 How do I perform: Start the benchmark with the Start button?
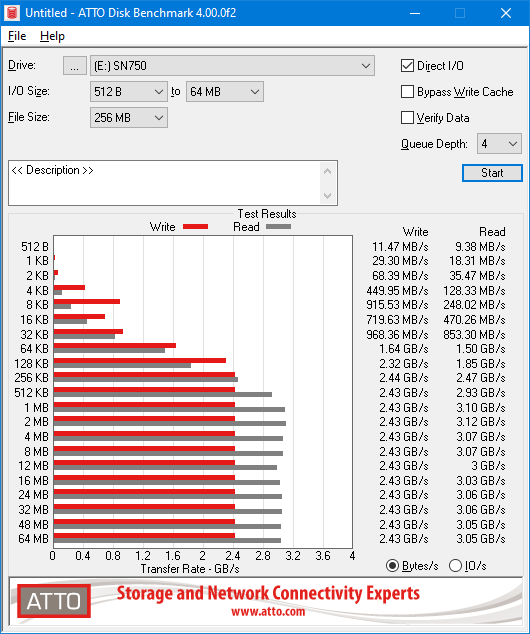(492, 173)
